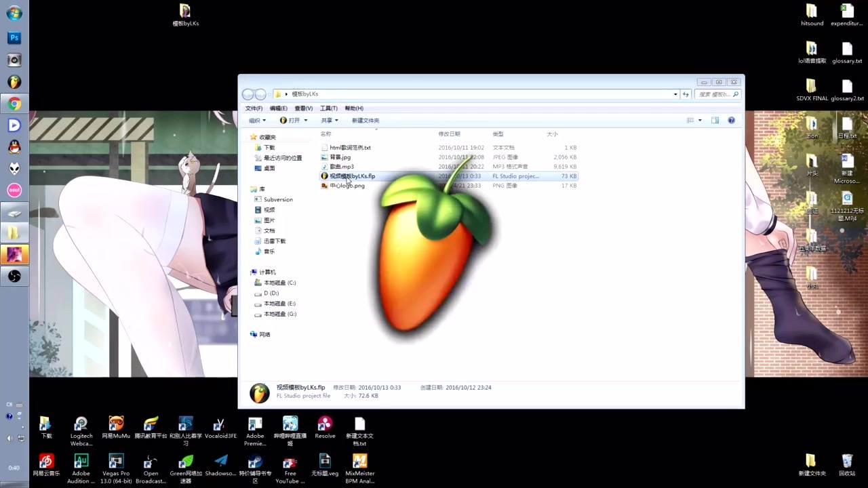Open 工具(T) menu
This screenshot has width=868, height=488.
click(x=328, y=108)
